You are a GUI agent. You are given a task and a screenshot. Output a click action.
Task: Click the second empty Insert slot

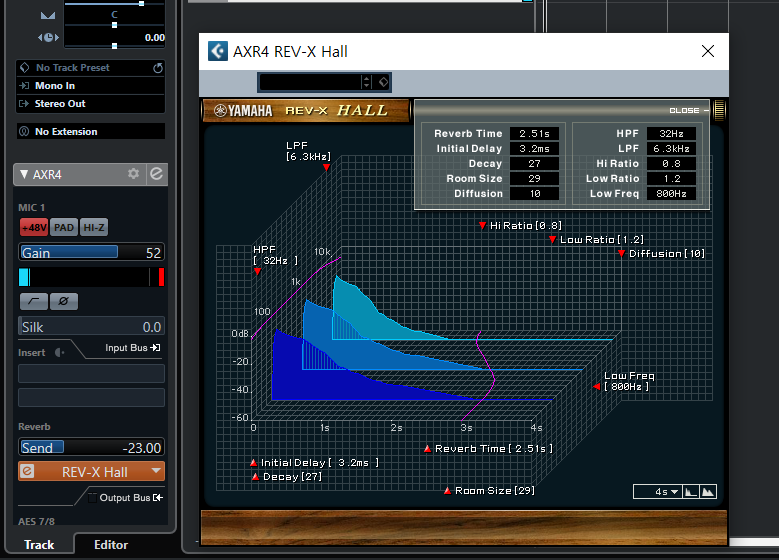91,397
